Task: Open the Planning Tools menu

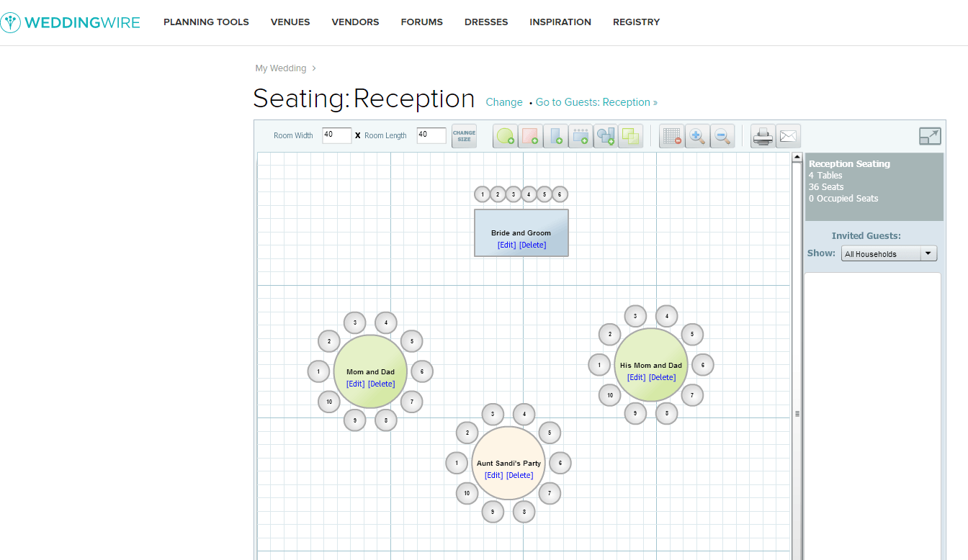Action: [206, 22]
